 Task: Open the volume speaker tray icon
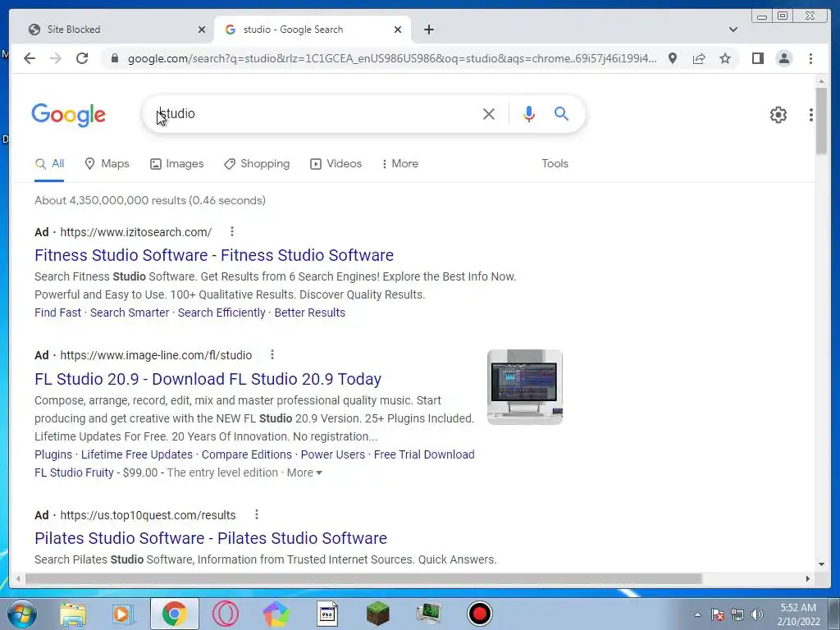pyautogui.click(x=757, y=614)
